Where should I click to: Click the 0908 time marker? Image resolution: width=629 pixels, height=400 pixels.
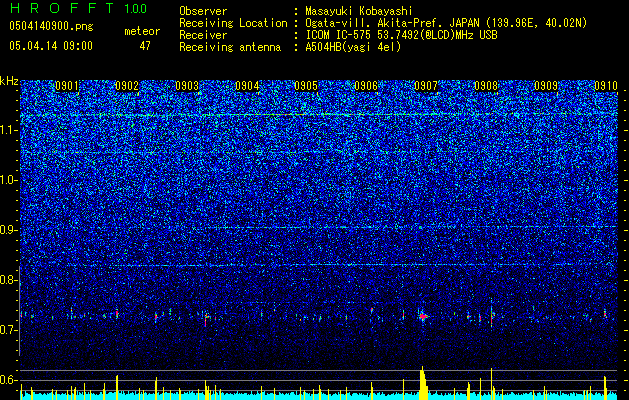(x=486, y=86)
